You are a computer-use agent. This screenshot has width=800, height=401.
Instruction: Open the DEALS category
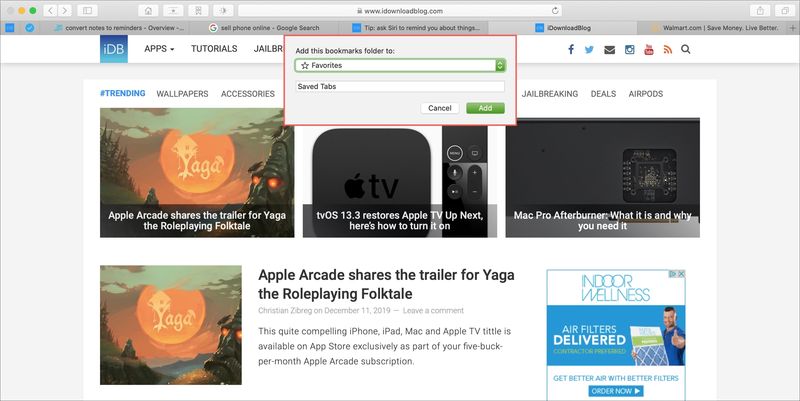603,94
